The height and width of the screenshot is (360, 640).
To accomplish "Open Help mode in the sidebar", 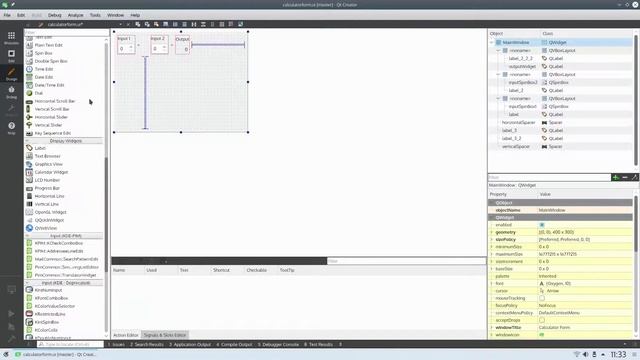I will [x=11, y=128].
